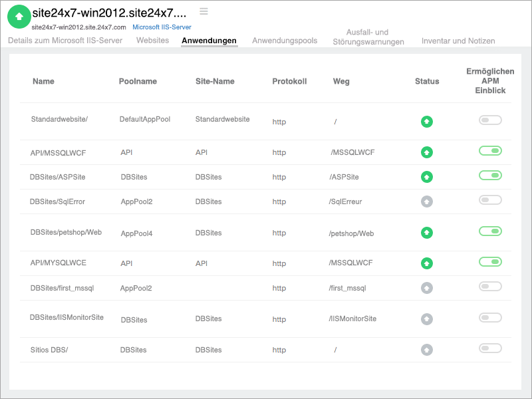Disable APM insight toggle for API/MSSQLWCF
Viewport: 532px width, 399px height.
(x=490, y=151)
